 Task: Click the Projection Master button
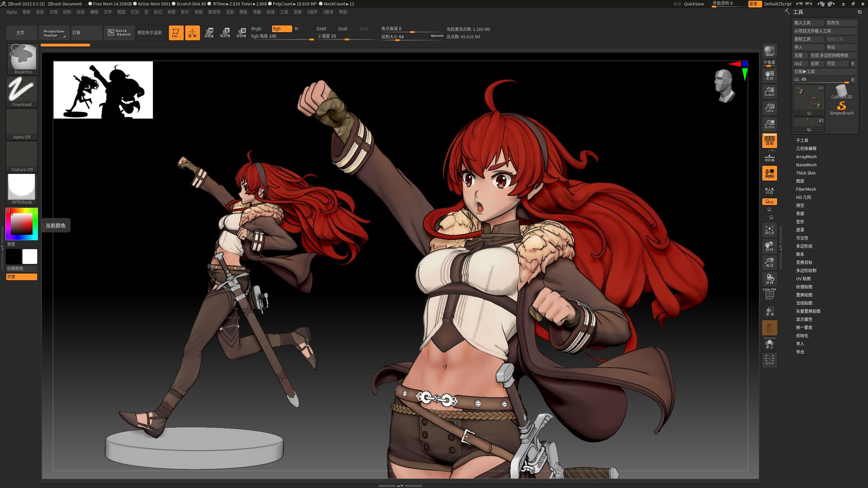coord(54,33)
